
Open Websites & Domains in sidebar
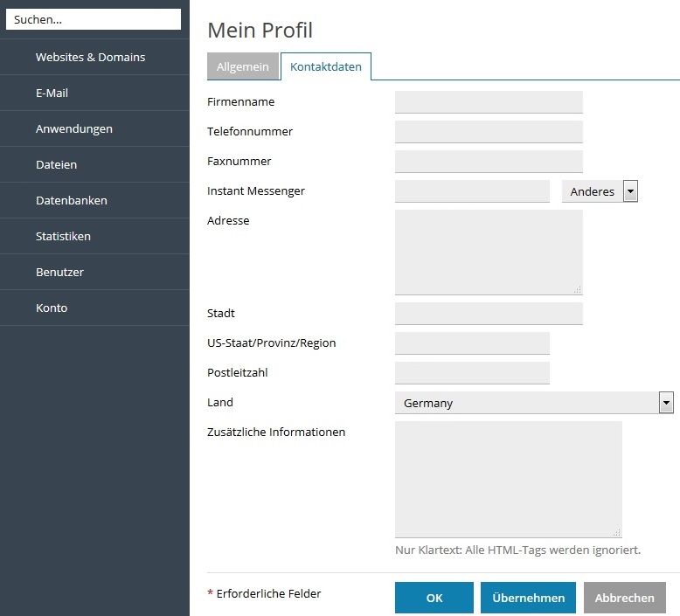click(94, 57)
